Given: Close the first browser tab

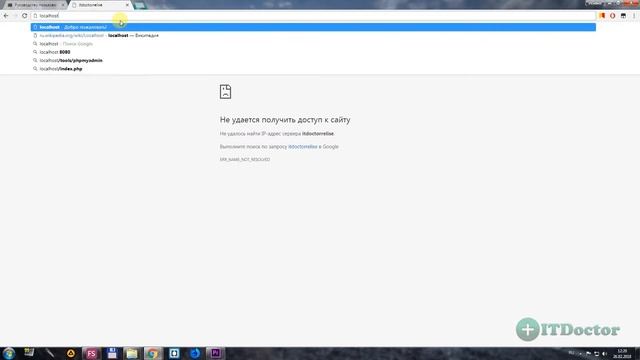Looking at the screenshot, I should 63,5.
